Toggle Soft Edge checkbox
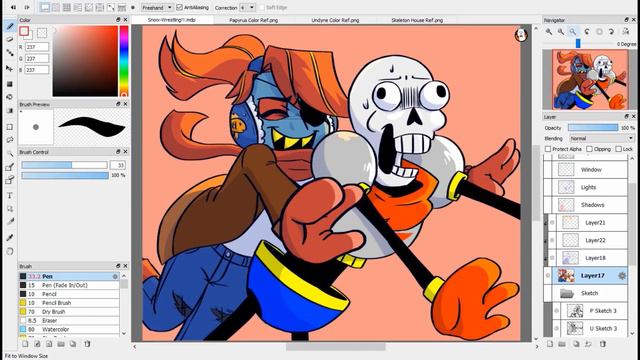Screen dimensions: 640x360 point(262,7)
